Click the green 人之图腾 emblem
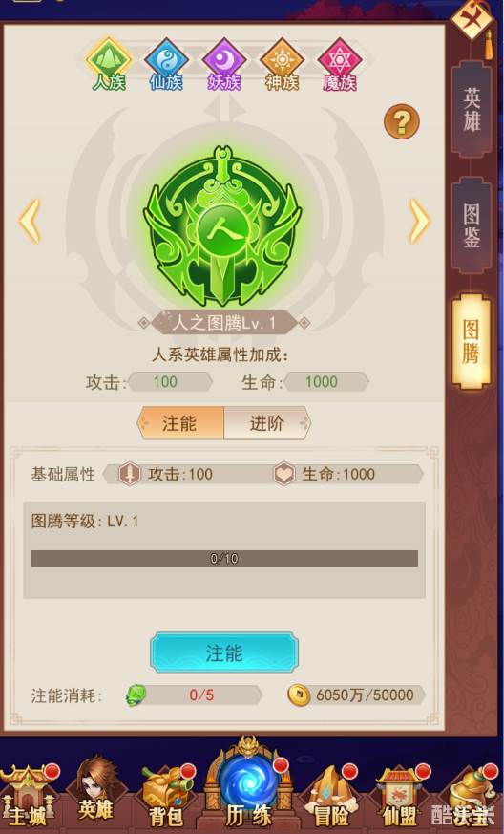504x834 pixels. [221, 226]
